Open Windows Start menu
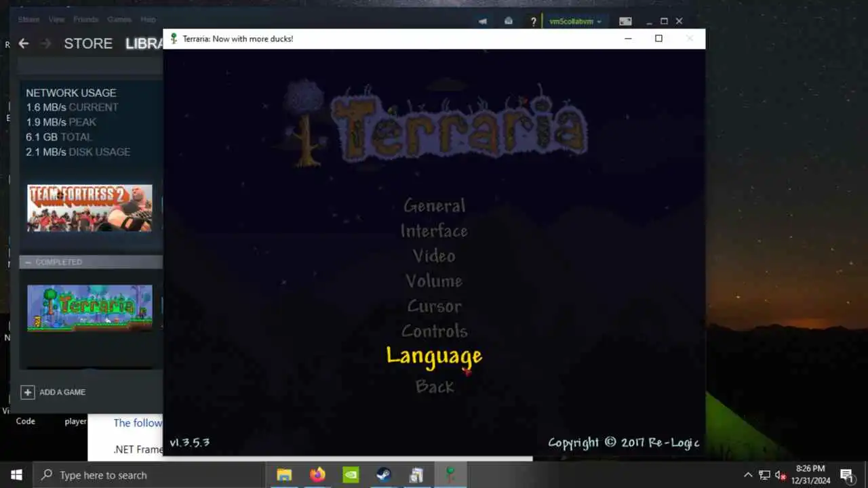Image resolution: width=868 pixels, height=488 pixels. point(16,475)
